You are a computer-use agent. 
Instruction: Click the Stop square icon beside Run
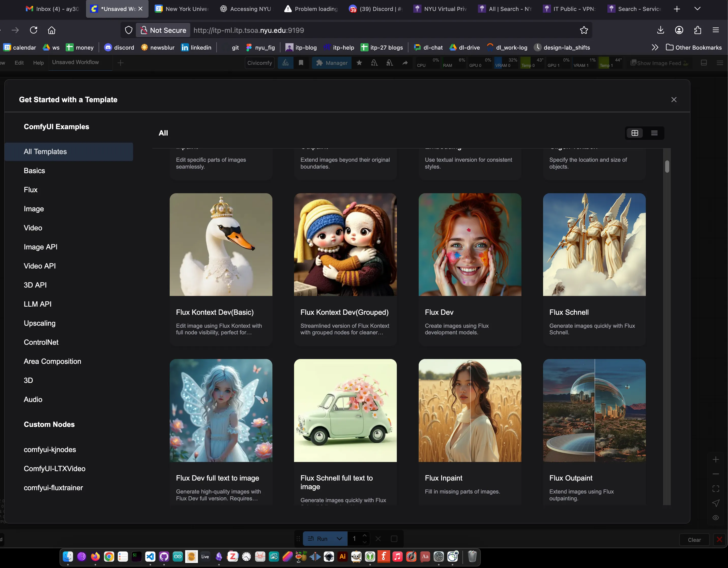[x=394, y=539]
